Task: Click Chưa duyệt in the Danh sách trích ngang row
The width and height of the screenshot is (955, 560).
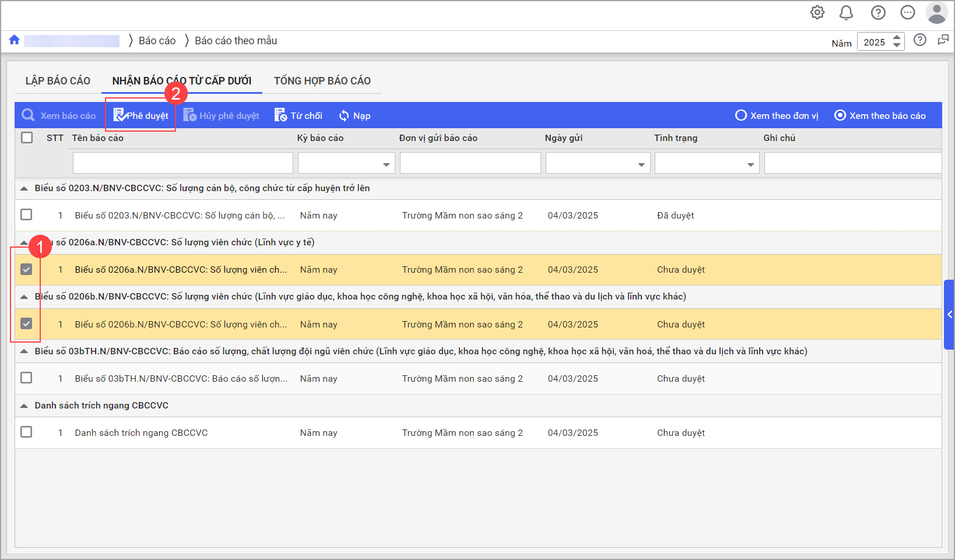Action: click(681, 433)
